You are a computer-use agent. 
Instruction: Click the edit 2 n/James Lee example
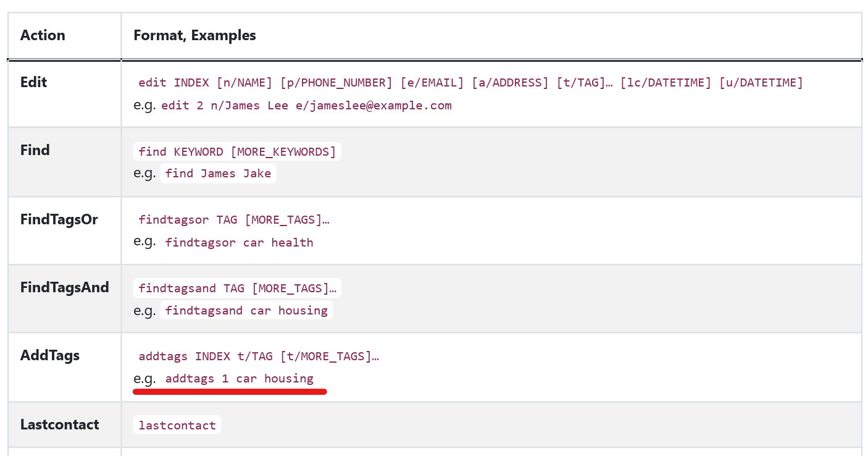point(306,106)
